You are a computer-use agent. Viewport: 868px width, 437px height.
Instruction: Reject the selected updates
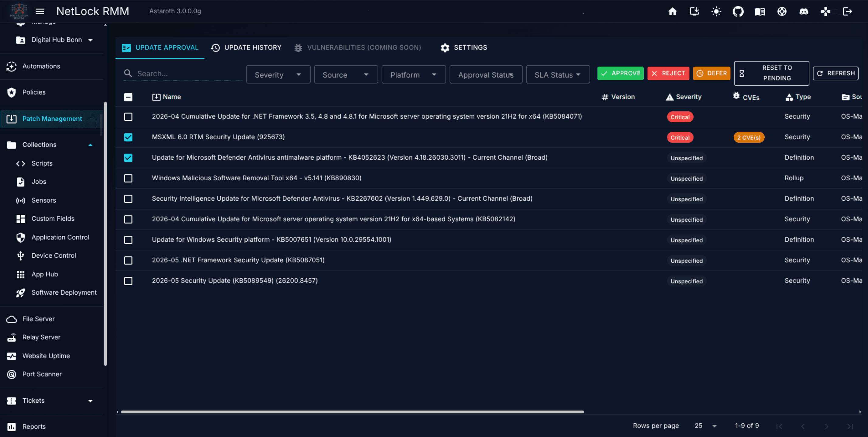tap(668, 73)
